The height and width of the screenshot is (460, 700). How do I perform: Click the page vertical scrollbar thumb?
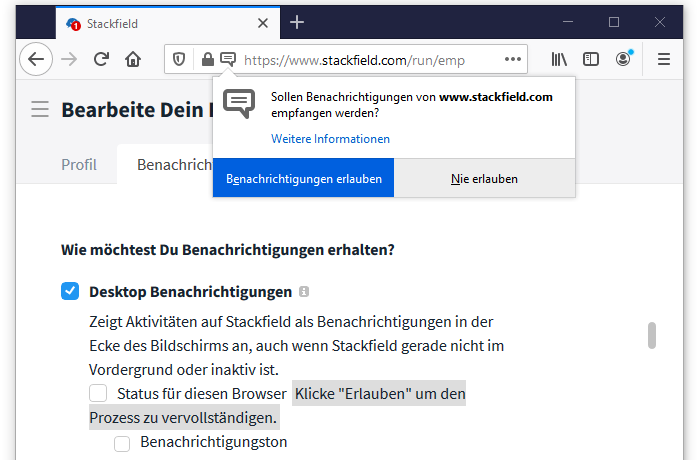pos(652,335)
